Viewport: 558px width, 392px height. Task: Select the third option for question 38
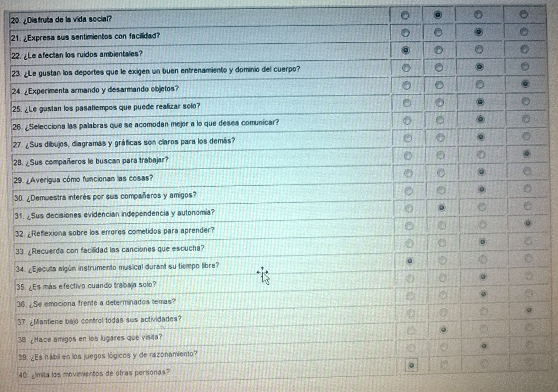[483, 328]
